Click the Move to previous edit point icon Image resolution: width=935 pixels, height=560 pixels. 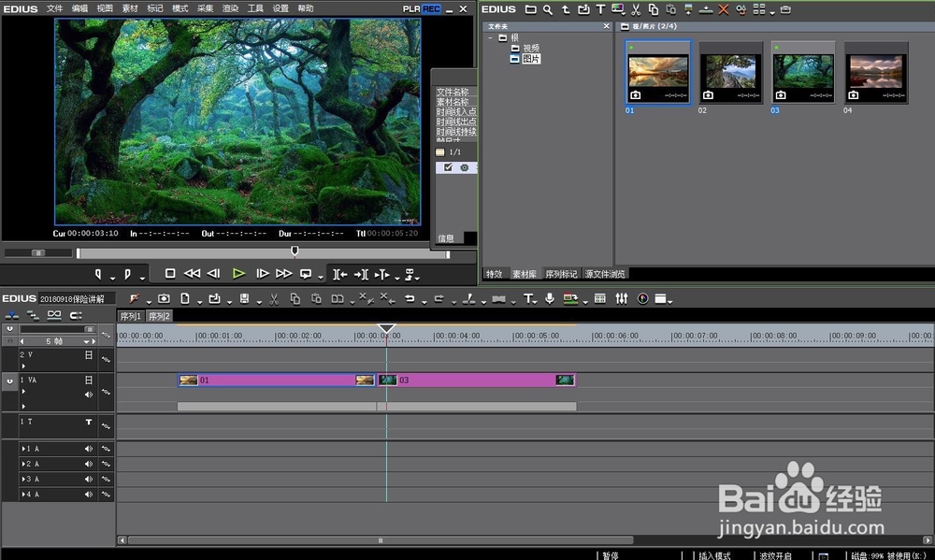[x=340, y=274]
